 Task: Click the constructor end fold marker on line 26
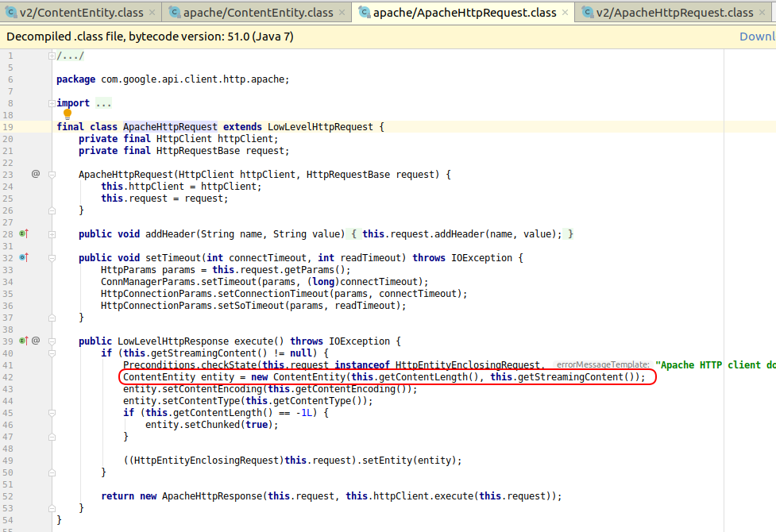52,211
